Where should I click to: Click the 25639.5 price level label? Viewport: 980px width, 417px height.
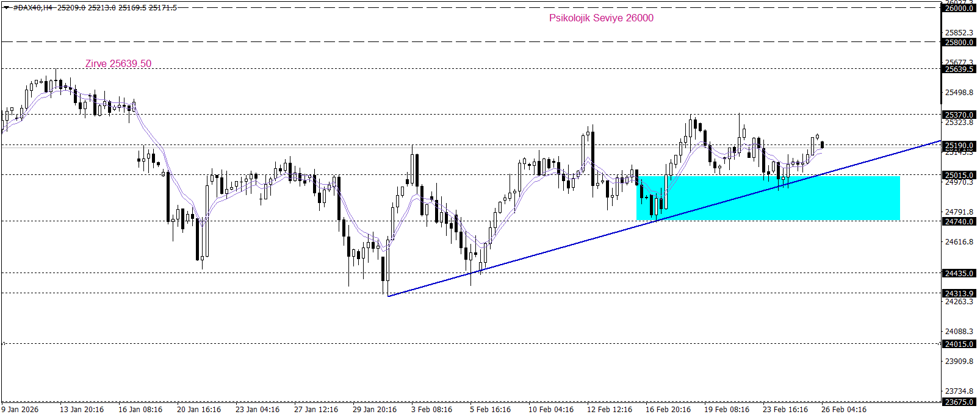click(959, 69)
